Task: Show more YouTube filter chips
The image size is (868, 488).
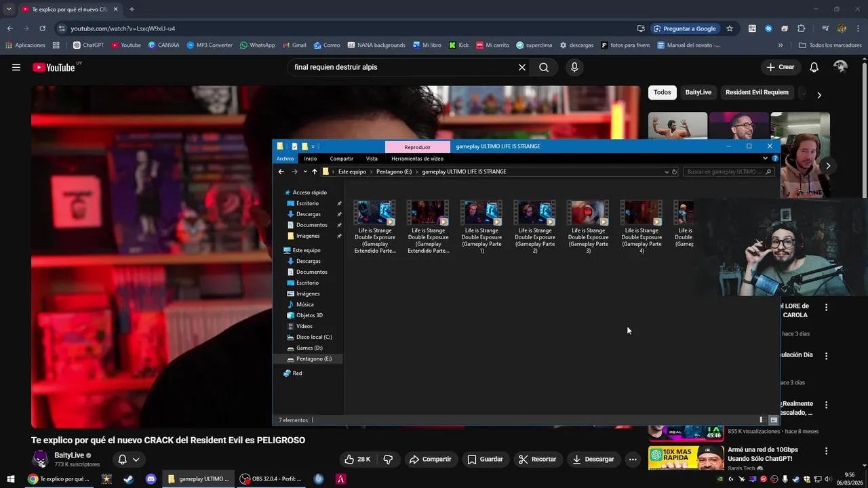Action: 819,95
